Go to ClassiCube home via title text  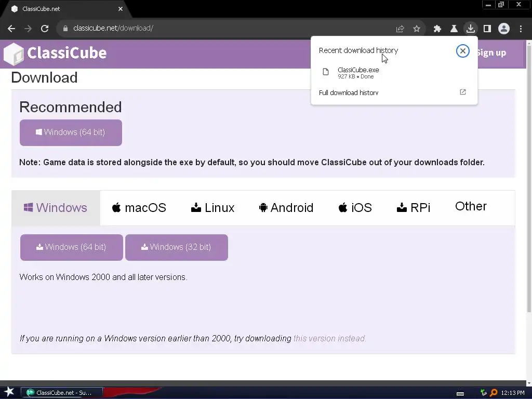tap(67, 53)
